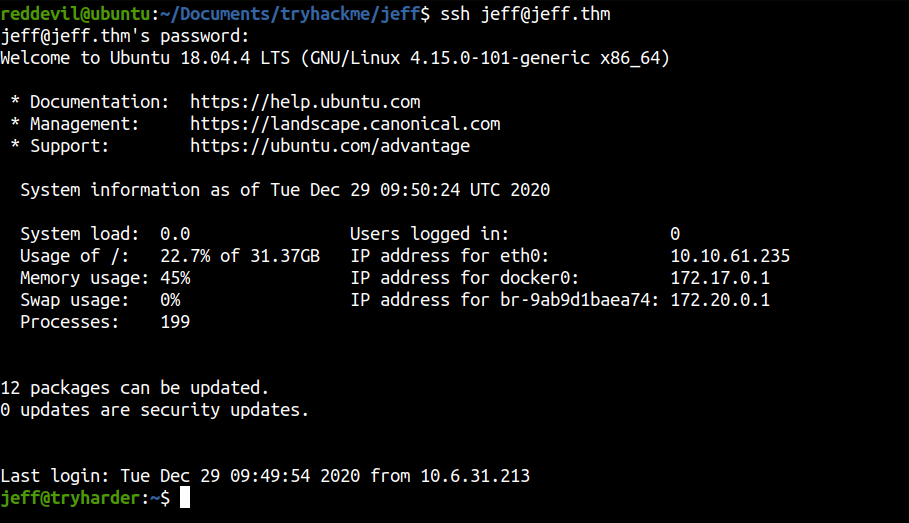Click the Memory usage 45% value
Screen dimensions: 909x523
click(x=175, y=278)
